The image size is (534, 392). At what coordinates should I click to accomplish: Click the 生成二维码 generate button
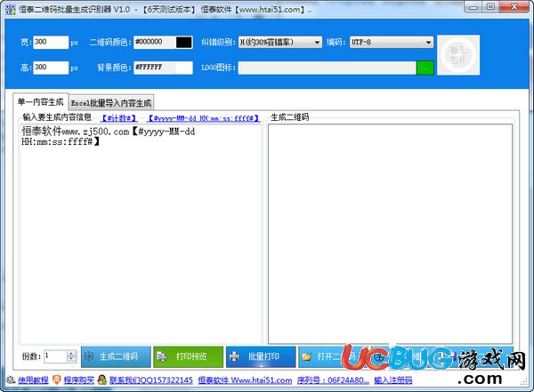[116, 356]
